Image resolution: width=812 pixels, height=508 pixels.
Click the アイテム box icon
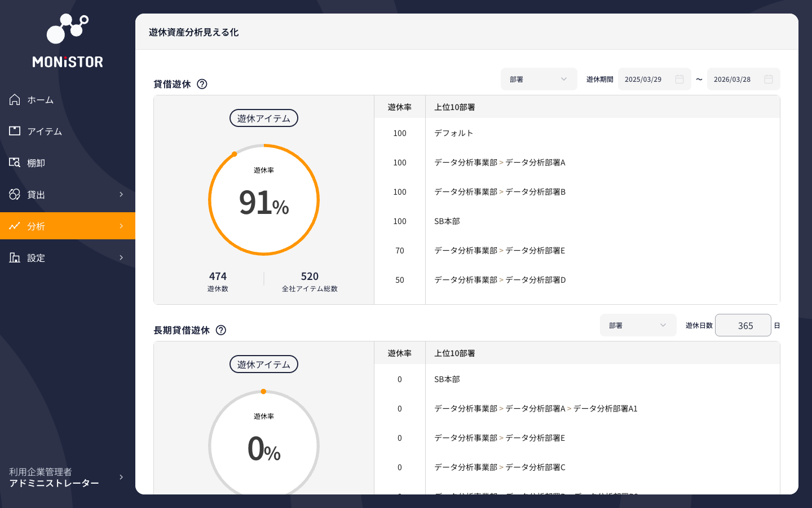[x=15, y=131]
